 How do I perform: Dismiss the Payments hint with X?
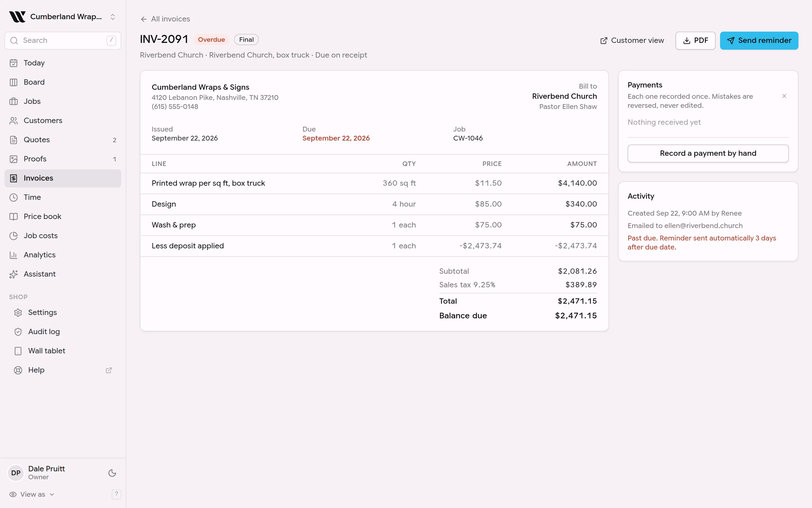pyautogui.click(x=784, y=96)
